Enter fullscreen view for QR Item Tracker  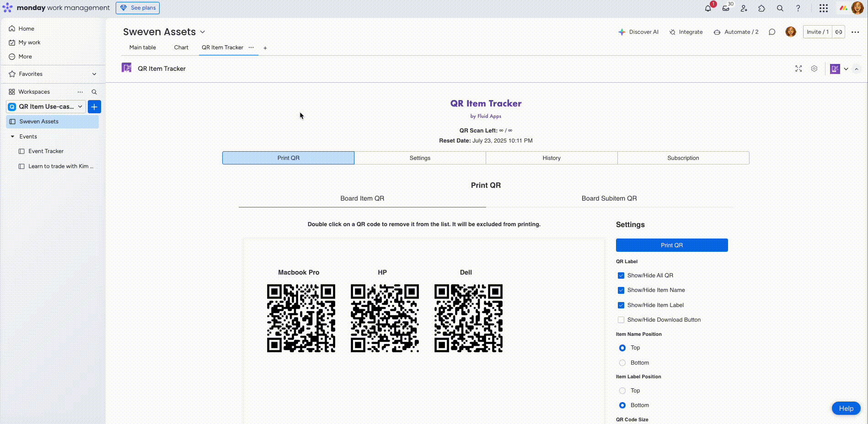[798, 69]
